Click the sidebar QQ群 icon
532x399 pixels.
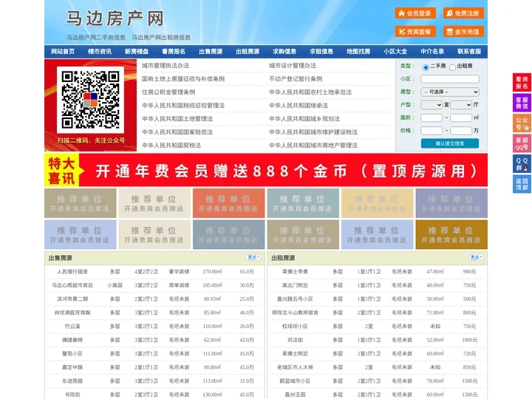click(522, 164)
